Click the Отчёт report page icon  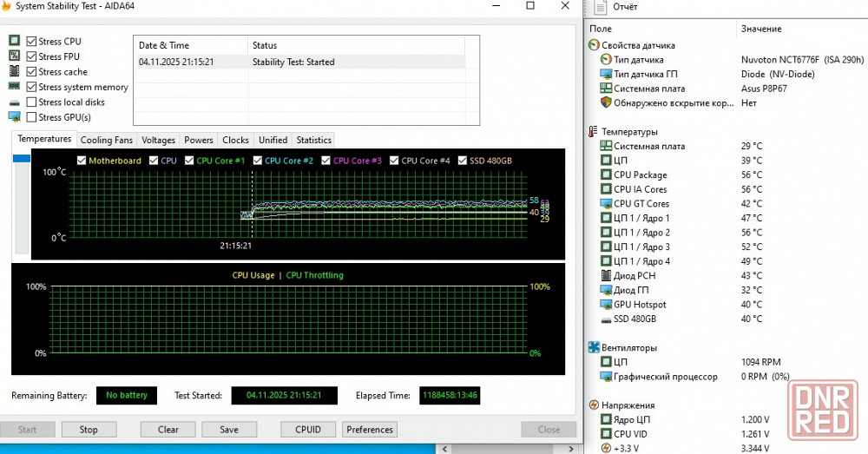tap(600, 7)
